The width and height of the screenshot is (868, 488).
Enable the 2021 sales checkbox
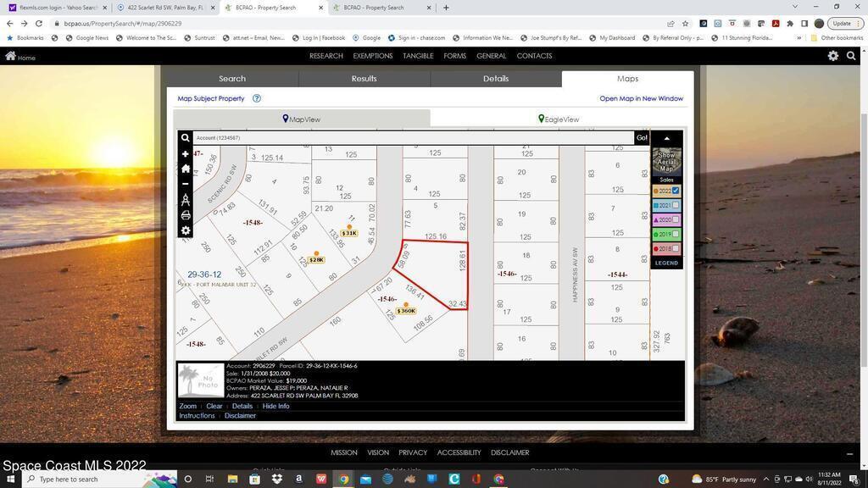click(676, 205)
